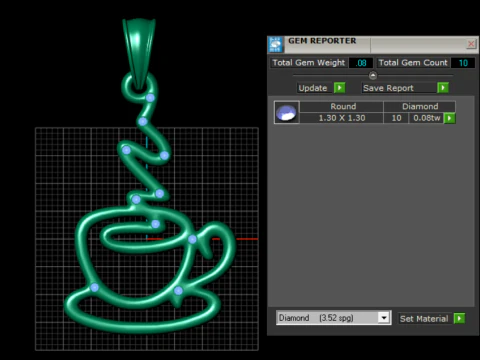
Task: Click the Total Gem Weight value .08
Action: point(361,63)
